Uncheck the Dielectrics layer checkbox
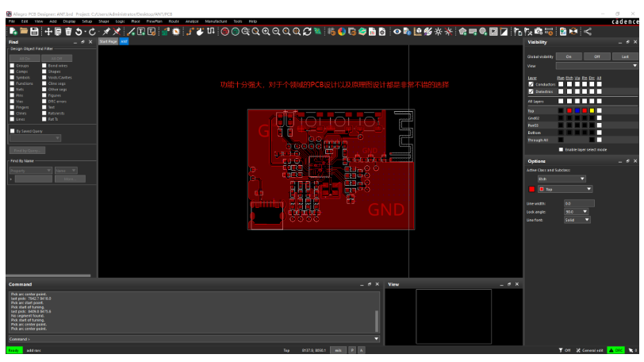644x362 pixels. [x=531, y=91]
